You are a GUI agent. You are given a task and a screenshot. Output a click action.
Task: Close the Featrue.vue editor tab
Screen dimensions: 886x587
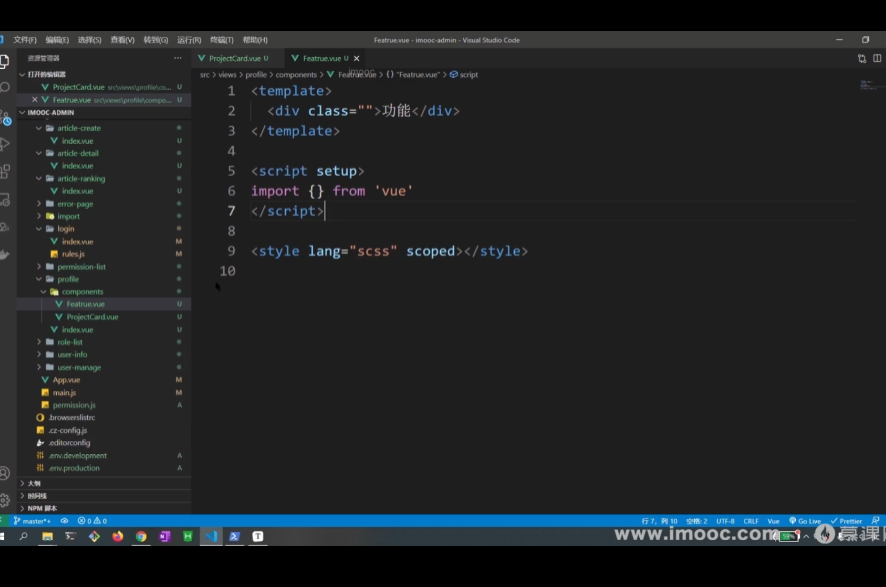point(357,58)
